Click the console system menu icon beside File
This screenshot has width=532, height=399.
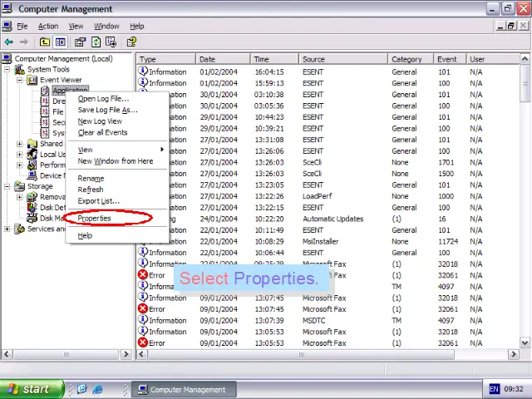click(x=7, y=26)
